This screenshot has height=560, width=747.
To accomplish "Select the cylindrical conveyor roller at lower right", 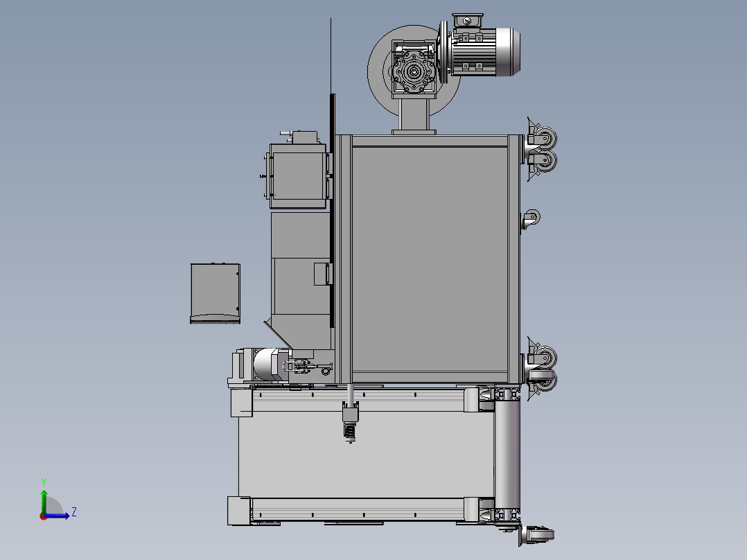I will [507, 455].
